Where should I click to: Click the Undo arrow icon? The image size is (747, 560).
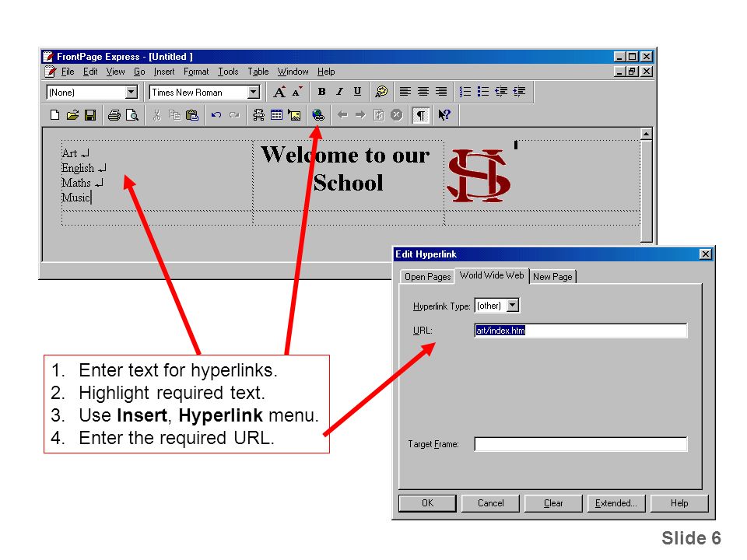click(x=216, y=115)
